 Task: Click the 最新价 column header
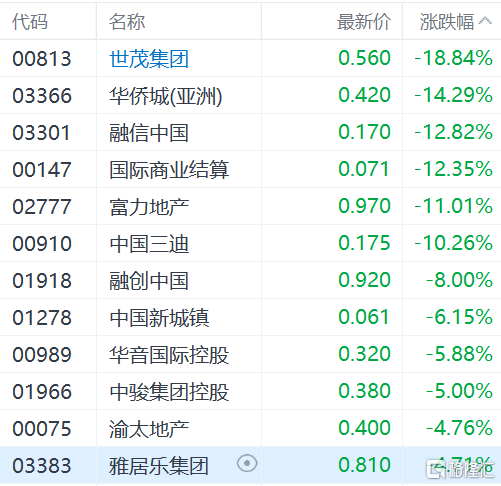(364, 22)
